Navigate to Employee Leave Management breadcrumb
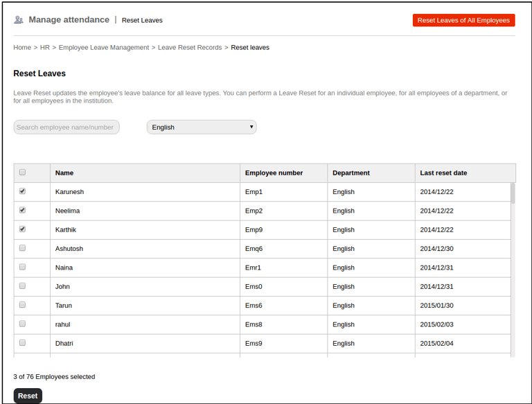 pos(104,48)
